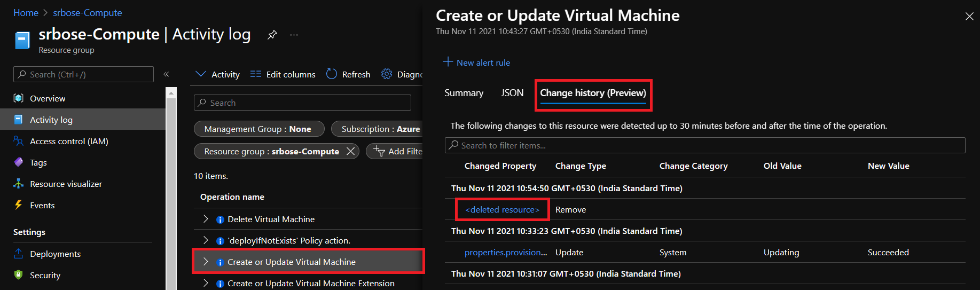
Task: Focus the activity log Search field
Action: [x=302, y=103]
